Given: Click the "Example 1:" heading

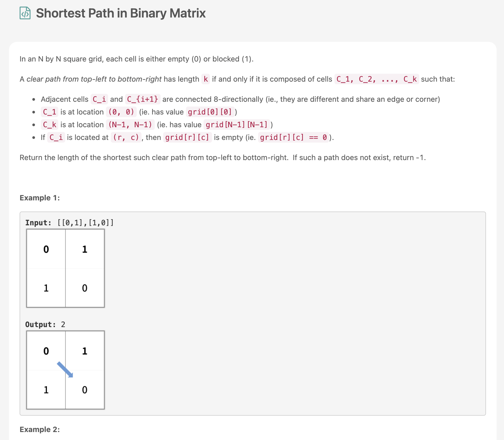Looking at the screenshot, I should [40, 198].
